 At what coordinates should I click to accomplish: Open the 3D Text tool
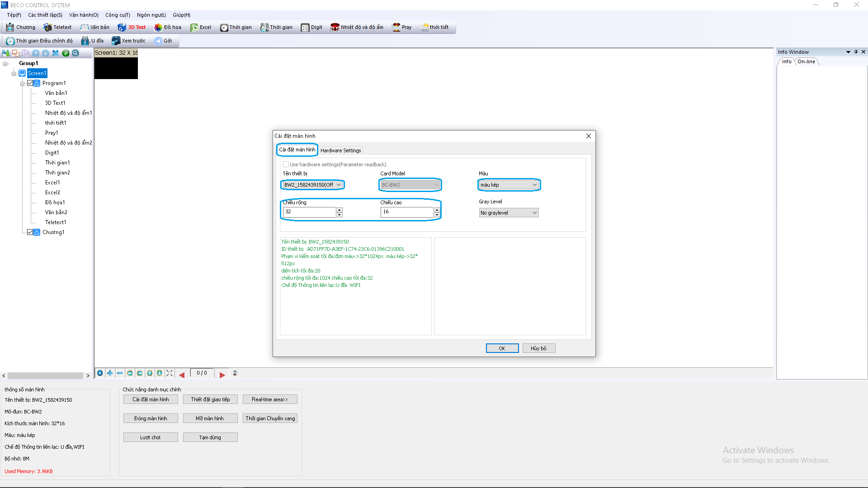pos(132,28)
